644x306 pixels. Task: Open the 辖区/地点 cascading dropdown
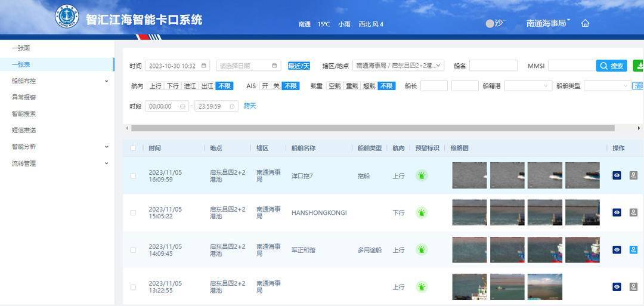tap(398, 66)
